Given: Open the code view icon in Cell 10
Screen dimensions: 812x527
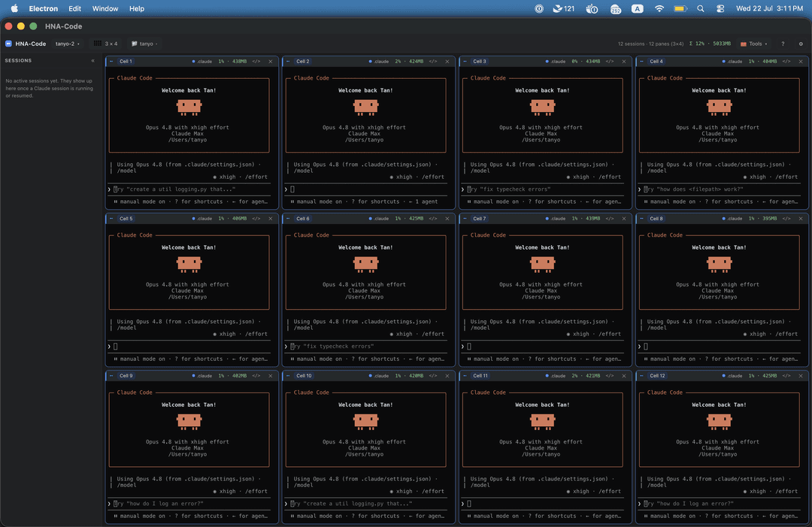Looking at the screenshot, I should click(433, 376).
